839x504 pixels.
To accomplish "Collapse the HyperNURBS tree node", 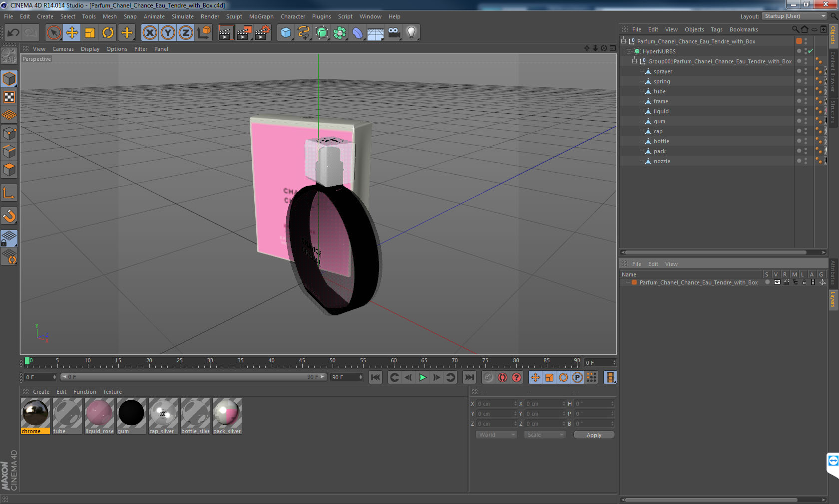I will coord(629,51).
